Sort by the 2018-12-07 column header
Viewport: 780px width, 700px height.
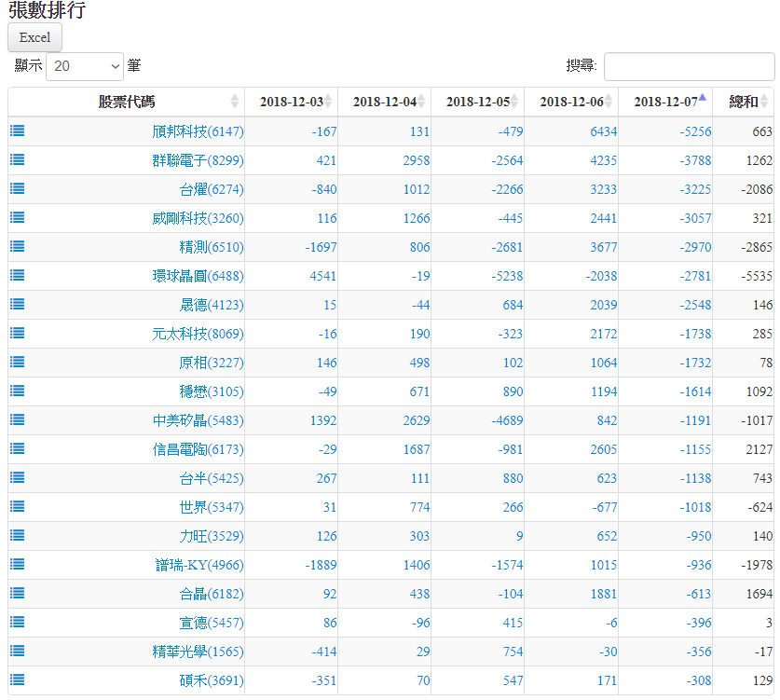664,102
